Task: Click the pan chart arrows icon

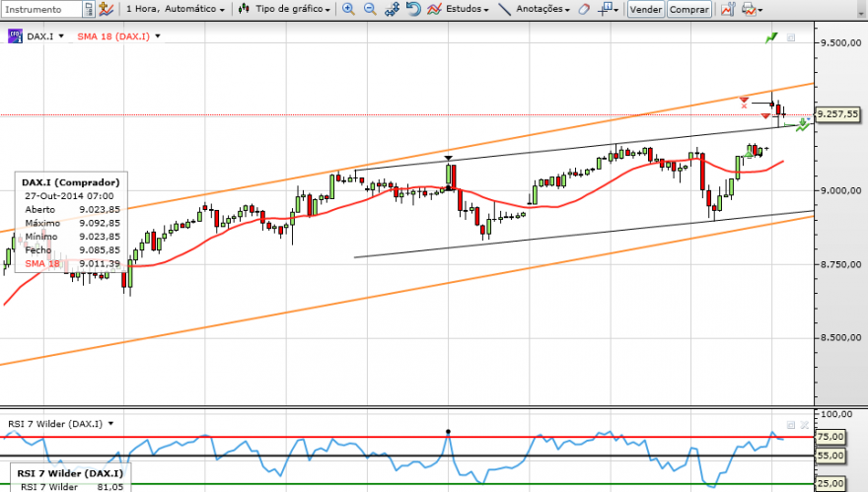Action: click(392, 9)
